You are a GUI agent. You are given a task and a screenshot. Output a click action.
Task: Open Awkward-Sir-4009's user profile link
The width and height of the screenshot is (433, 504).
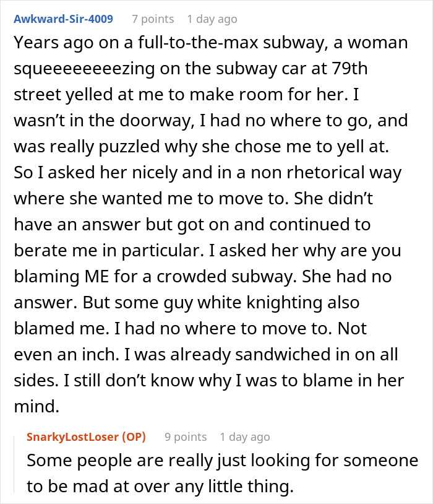62,19
